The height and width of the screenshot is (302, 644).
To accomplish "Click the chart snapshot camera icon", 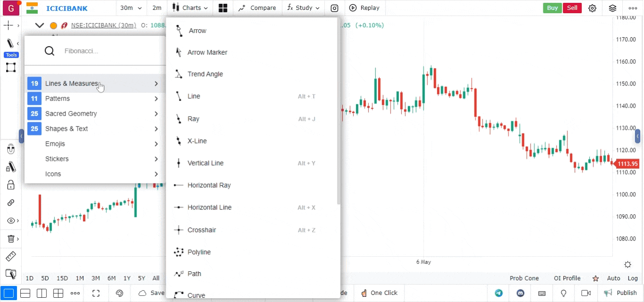I will coord(334,8).
